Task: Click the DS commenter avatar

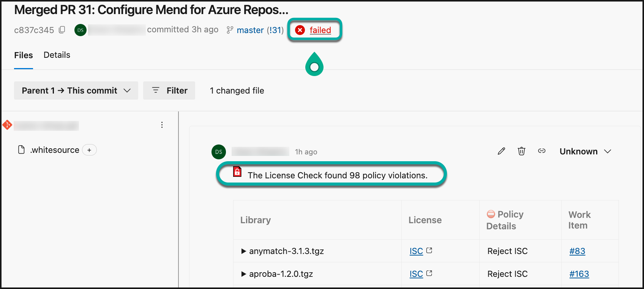Action: [x=219, y=152]
